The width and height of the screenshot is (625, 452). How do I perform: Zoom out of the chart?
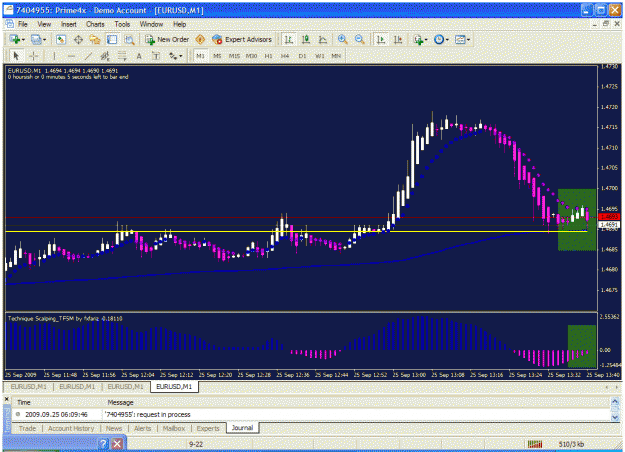coord(359,39)
